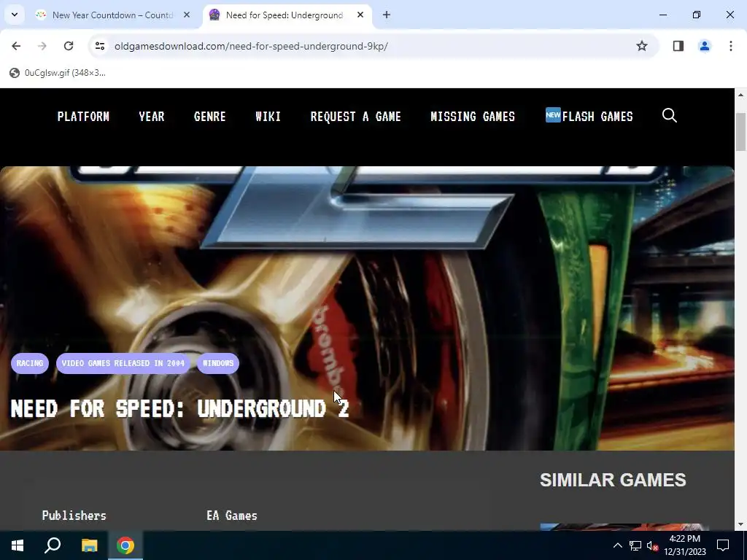Click the EA Games publisher text
This screenshot has height=560, width=747.
232,516
